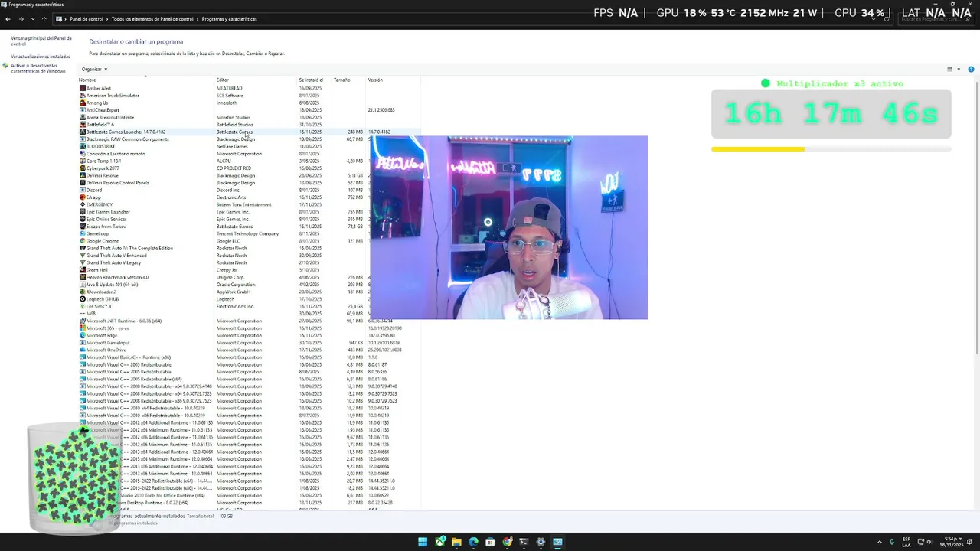Open Activar o desactivar características de Windows
Image resolution: width=980 pixels, height=551 pixels.
coord(38,68)
